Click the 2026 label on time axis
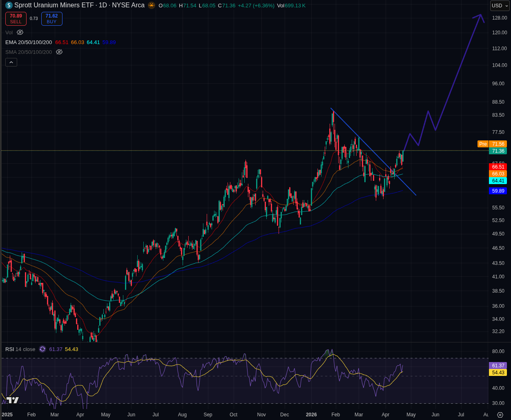Screen dimensions: 511x420 [311, 415]
